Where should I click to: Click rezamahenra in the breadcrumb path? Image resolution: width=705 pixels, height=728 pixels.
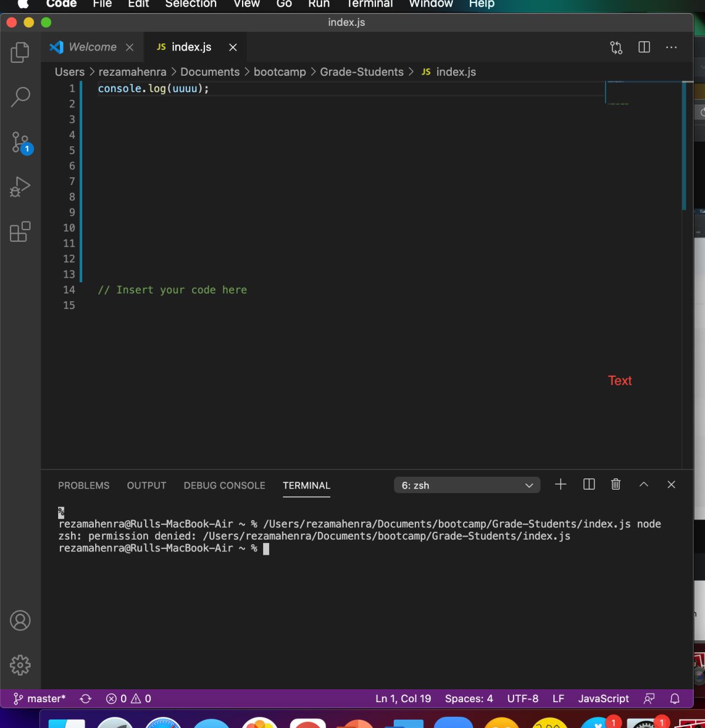click(x=132, y=72)
